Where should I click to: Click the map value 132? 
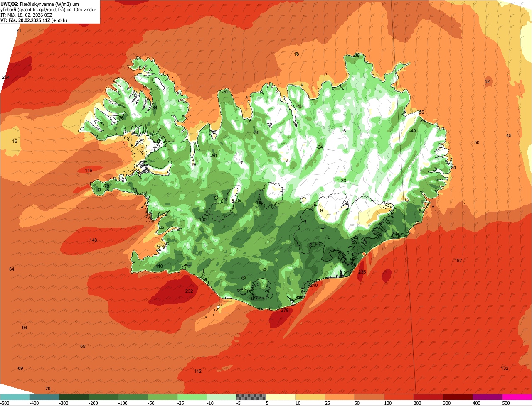505,369
